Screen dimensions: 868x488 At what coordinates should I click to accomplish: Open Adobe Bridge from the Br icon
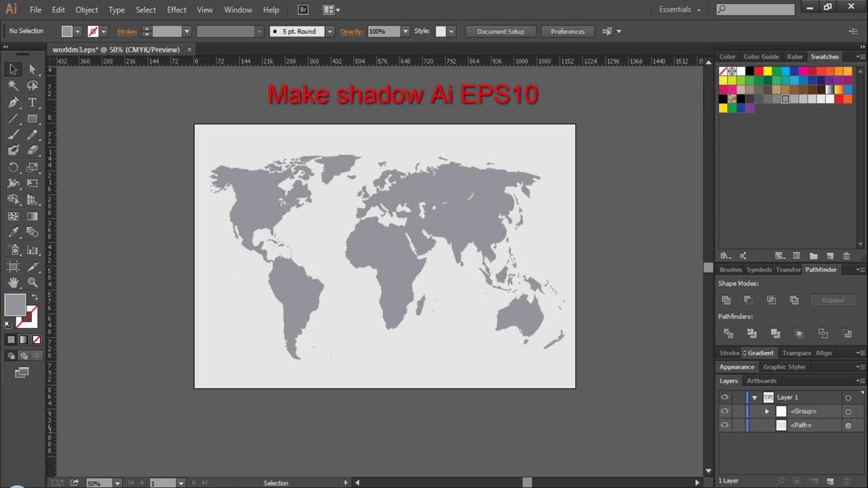pos(303,9)
